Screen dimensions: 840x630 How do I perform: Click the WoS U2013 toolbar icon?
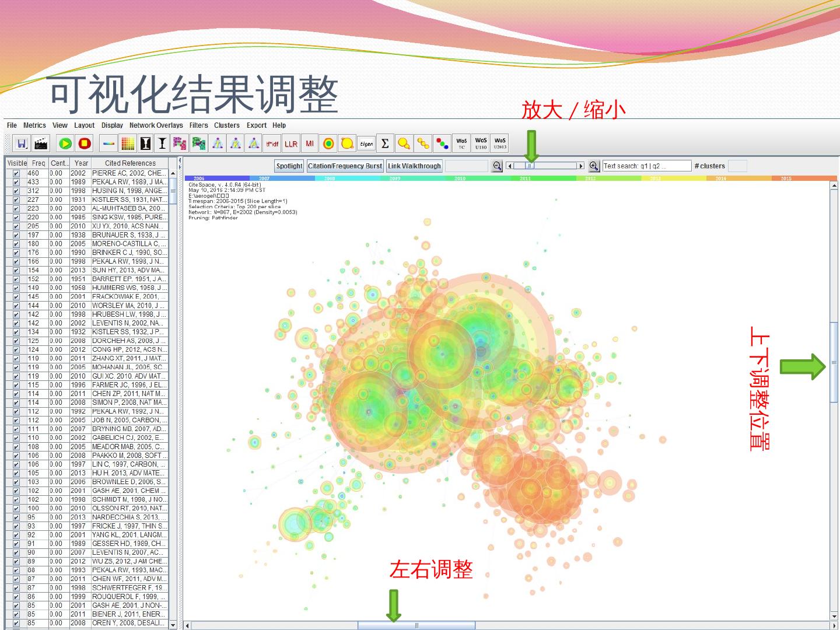point(500,143)
